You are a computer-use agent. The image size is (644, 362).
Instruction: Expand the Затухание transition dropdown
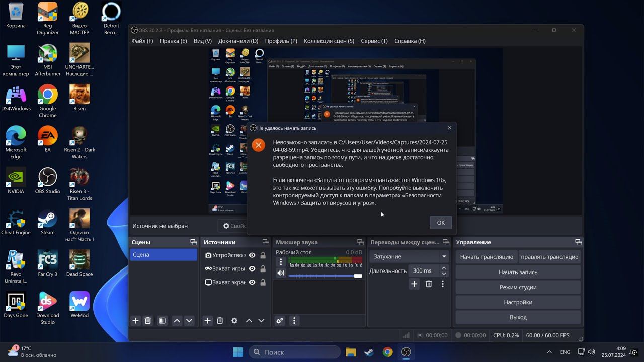[x=444, y=257]
